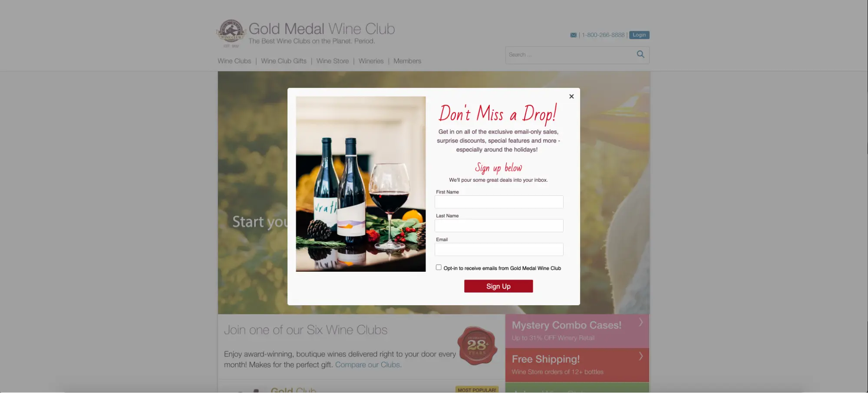This screenshot has width=868, height=393.
Task: Check the Opt-in to receive emails box
Action: (x=439, y=267)
